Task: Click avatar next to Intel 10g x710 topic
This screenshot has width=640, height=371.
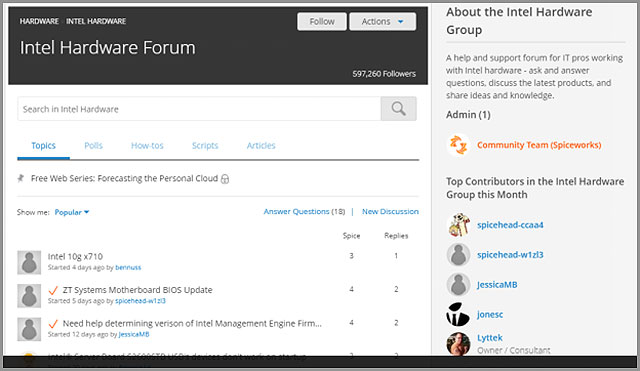Action: pyautogui.click(x=29, y=262)
